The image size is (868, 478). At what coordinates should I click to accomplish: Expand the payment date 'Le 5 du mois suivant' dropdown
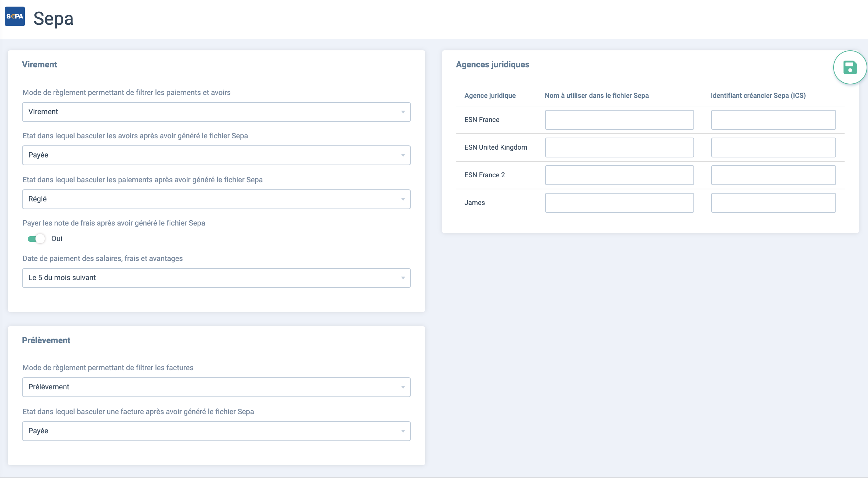[216, 278]
